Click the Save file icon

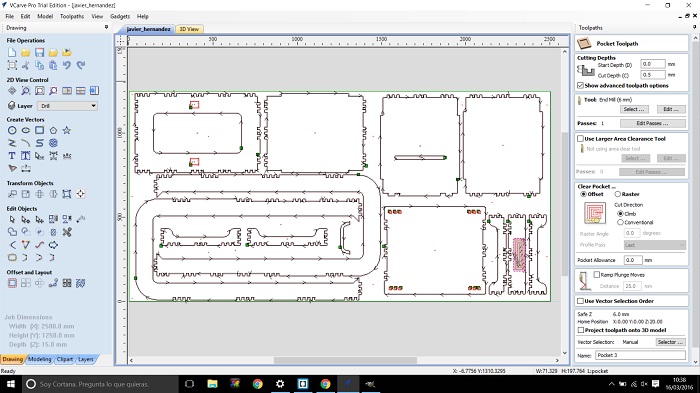pyautogui.click(x=39, y=53)
